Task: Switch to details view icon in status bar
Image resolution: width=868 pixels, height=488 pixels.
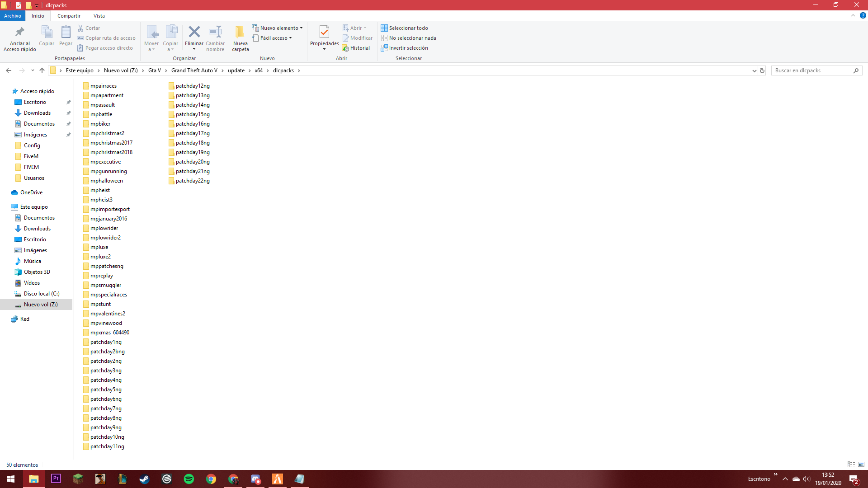Action: pos(851,465)
